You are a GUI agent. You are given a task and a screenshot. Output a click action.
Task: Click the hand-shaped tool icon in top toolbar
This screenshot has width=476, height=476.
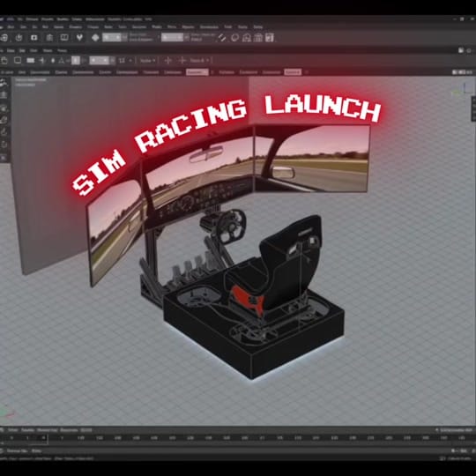19,38
